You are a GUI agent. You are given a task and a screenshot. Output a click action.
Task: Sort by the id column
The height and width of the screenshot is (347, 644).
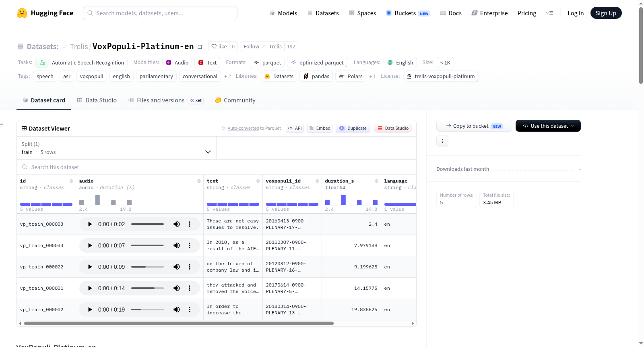pos(71,181)
